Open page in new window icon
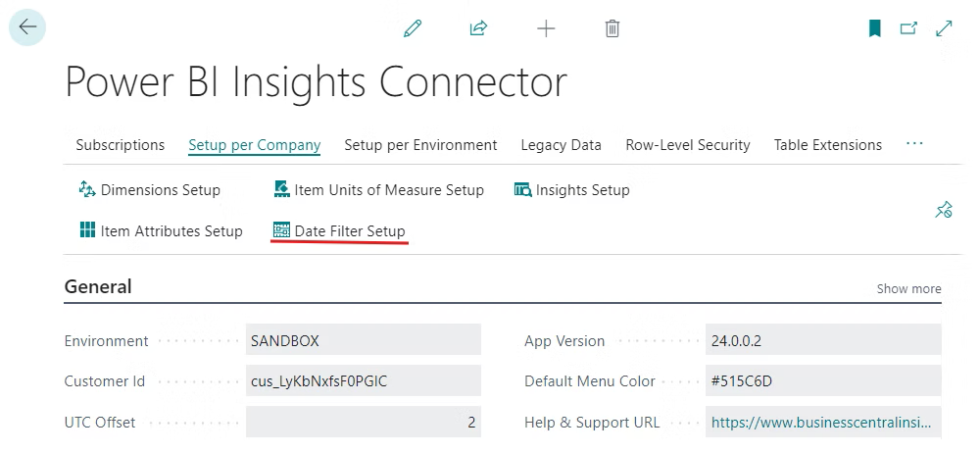Screen dimensions: 980x453 (908, 28)
